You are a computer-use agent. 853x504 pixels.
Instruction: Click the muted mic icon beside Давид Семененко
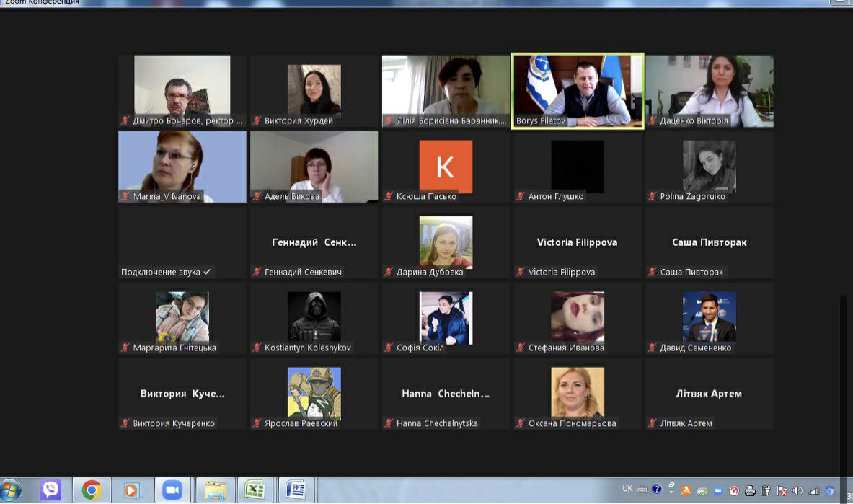653,348
